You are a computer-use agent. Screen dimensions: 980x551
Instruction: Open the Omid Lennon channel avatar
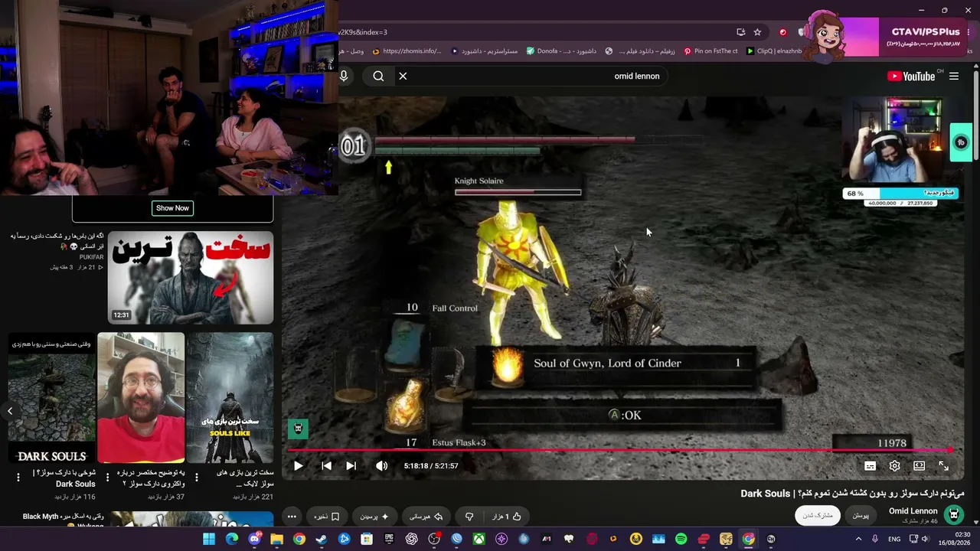[953, 514]
